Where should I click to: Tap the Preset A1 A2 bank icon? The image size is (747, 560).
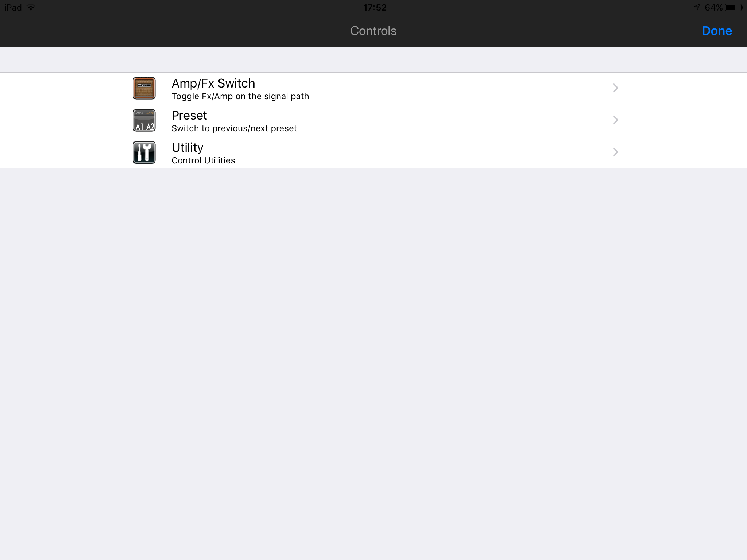144,120
